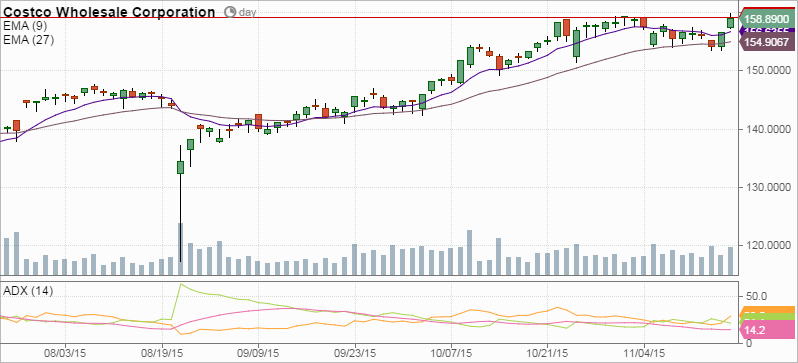Screen dimensions: 798x363
Task: Click the 08/03/15 date label
Action: (x=65, y=352)
